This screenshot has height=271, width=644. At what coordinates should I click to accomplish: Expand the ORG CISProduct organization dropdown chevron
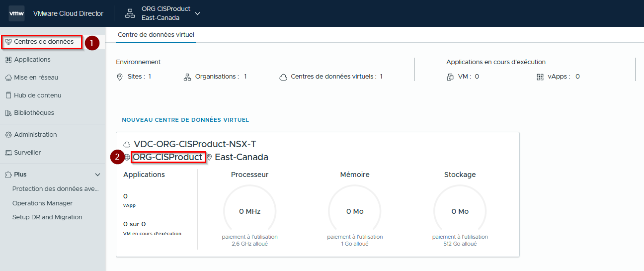tap(198, 13)
